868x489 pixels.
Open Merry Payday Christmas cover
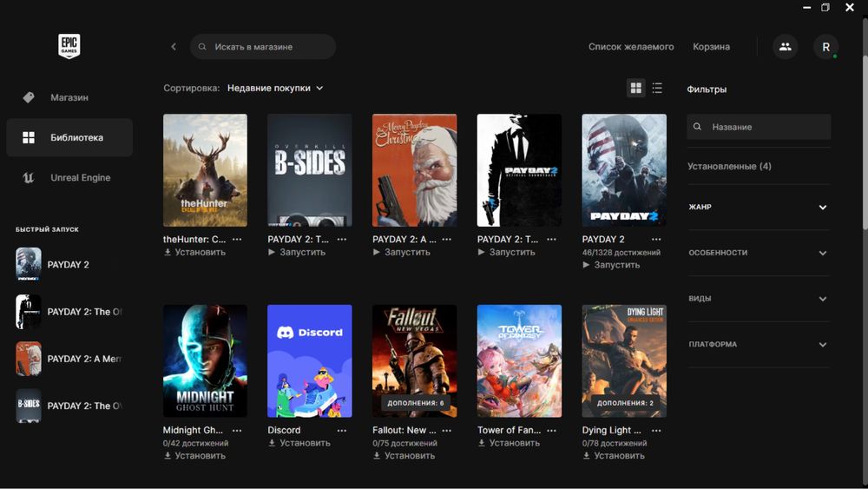(415, 170)
